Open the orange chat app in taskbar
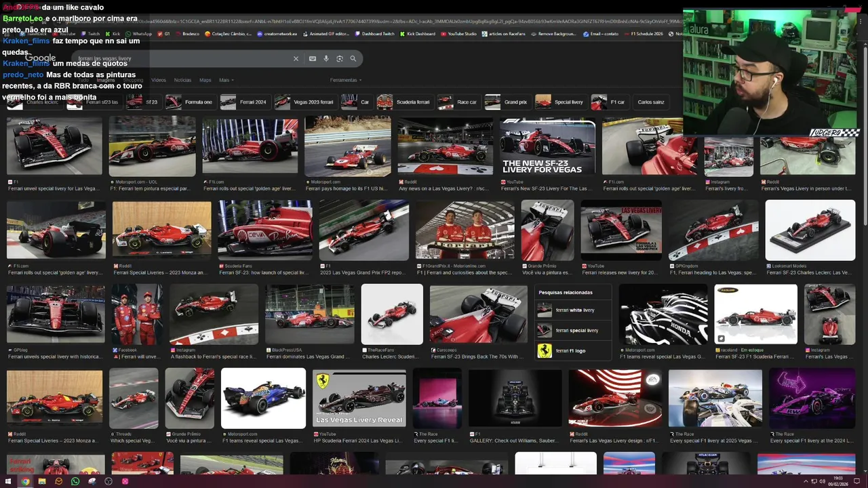The width and height of the screenshot is (868, 488). [x=58, y=481]
